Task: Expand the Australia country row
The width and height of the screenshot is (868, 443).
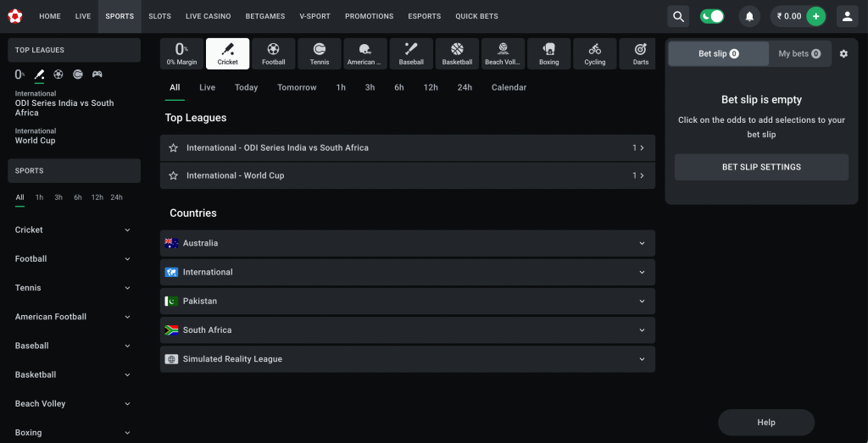Action: [x=408, y=243]
